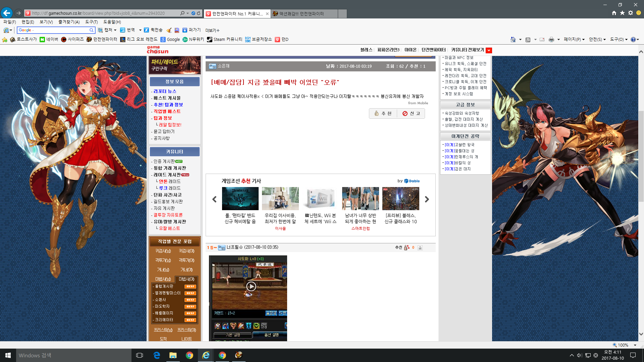Open the 페이지(P) dropdown menu

574,40
